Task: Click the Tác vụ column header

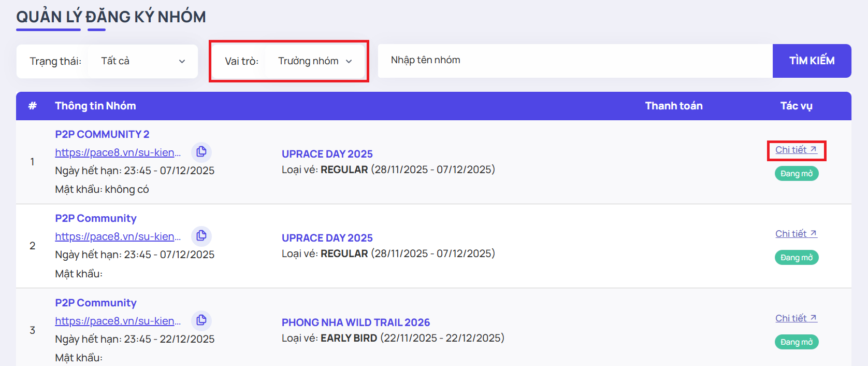Action: coord(796,106)
